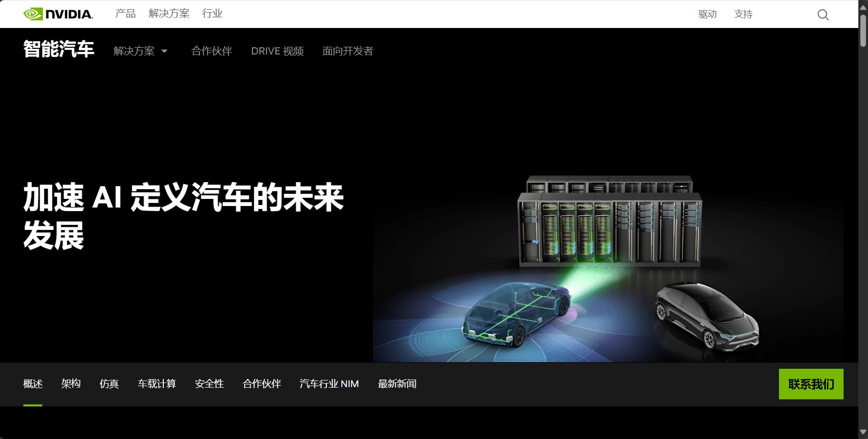Select the 仿真 tab
This screenshot has height=439, width=868.
coord(109,384)
